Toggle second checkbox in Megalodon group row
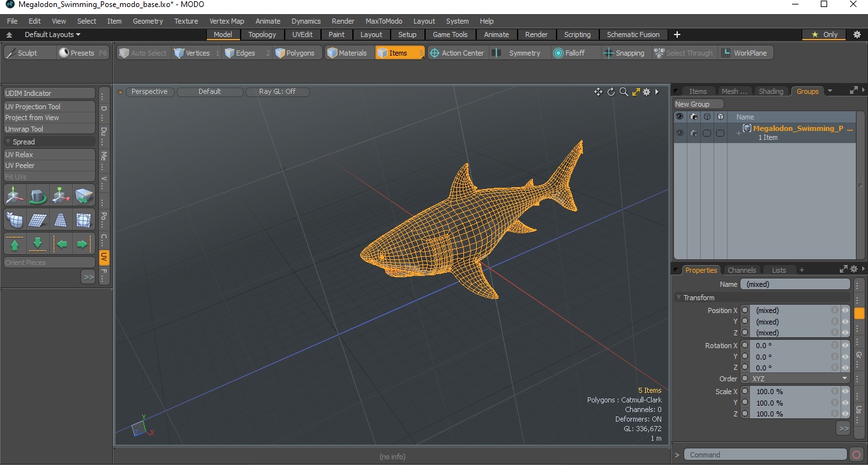The height and width of the screenshot is (465, 868). click(720, 133)
